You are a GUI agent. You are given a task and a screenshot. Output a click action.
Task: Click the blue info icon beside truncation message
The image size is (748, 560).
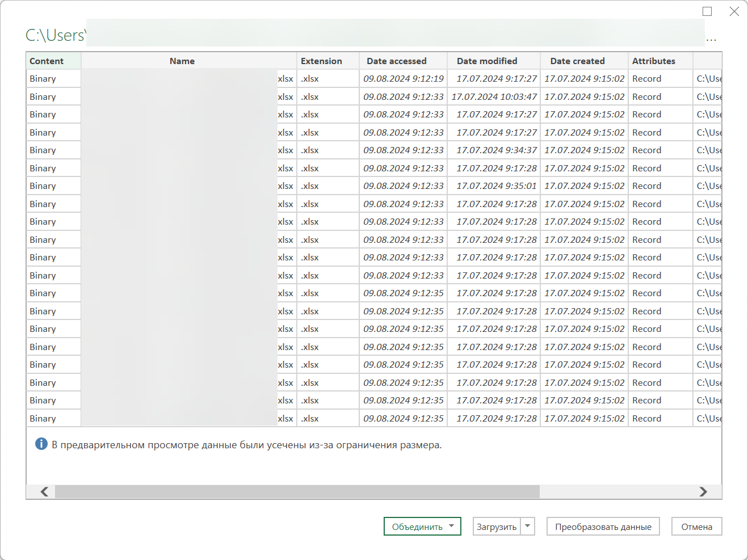(41, 444)
